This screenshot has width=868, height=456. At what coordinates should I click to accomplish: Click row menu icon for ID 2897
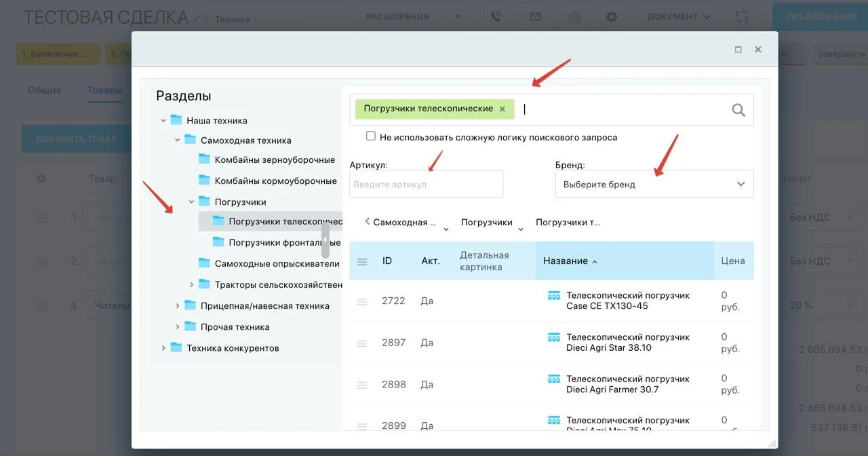click(x=362, y=343)
